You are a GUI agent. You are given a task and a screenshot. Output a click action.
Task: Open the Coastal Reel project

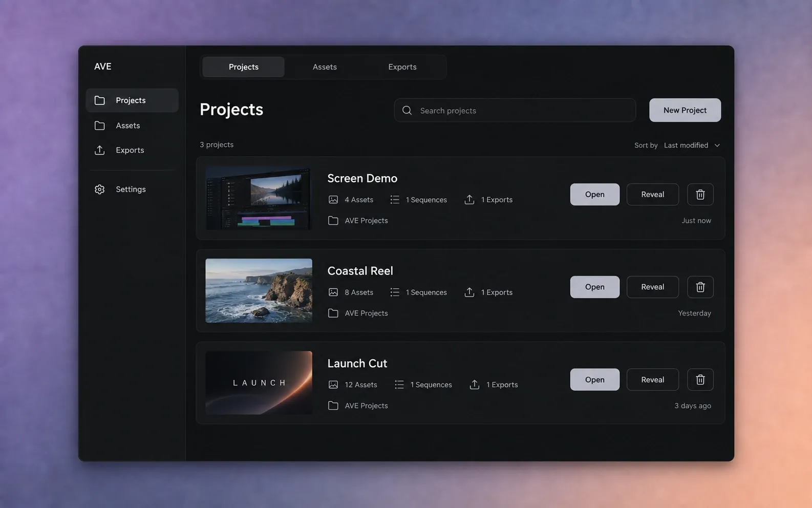tap(595, 287)
